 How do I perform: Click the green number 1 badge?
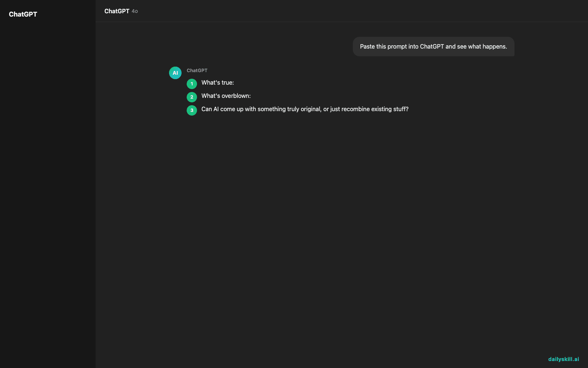192,84
